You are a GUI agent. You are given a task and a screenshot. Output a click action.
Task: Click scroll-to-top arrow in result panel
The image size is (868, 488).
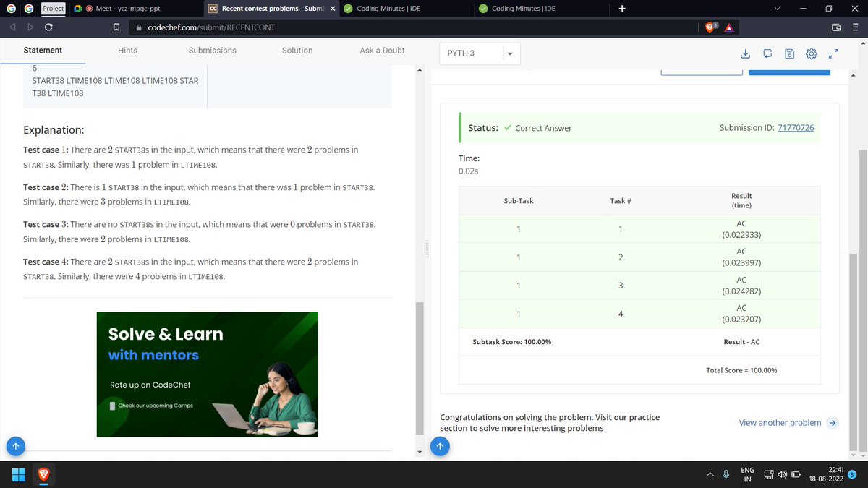(441, 446)
